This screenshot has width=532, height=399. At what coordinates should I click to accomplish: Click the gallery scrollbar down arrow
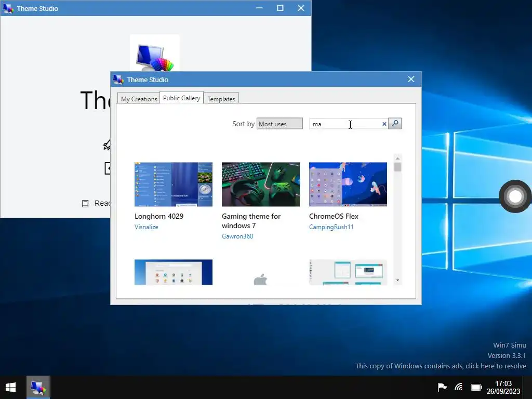397,280
